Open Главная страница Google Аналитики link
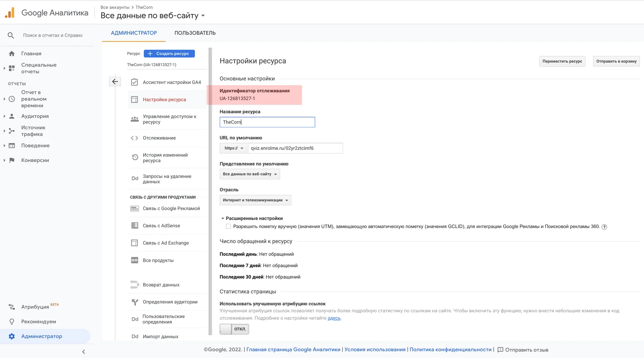Image resolution: width=644 pixels, height=358 pixels. point(293,350)
